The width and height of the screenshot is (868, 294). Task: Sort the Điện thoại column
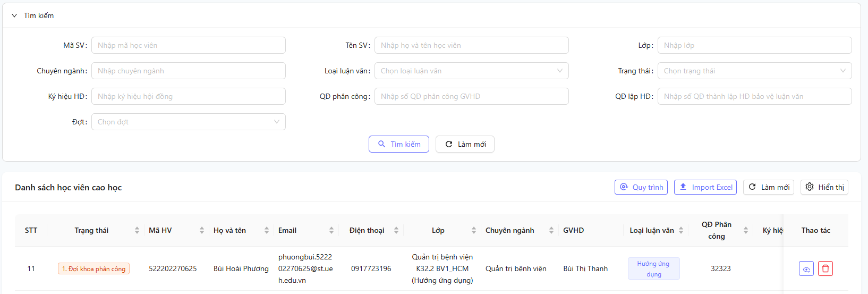coord(396,230)
